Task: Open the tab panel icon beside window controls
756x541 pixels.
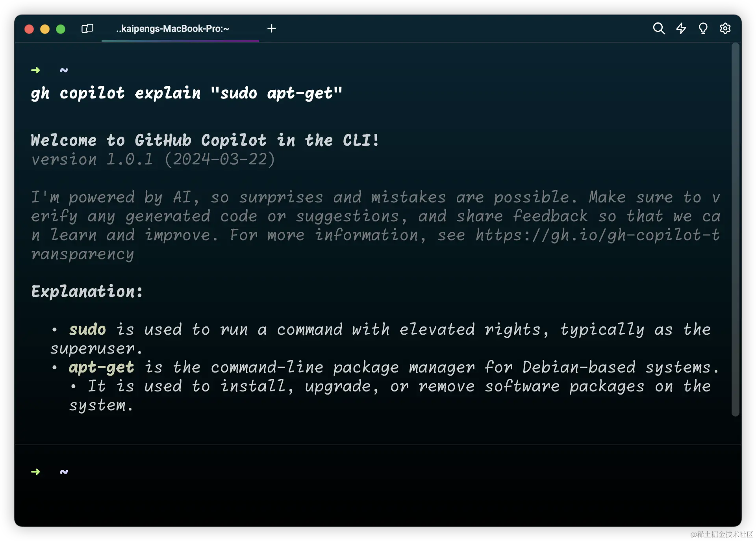Action: click(87, 29)
